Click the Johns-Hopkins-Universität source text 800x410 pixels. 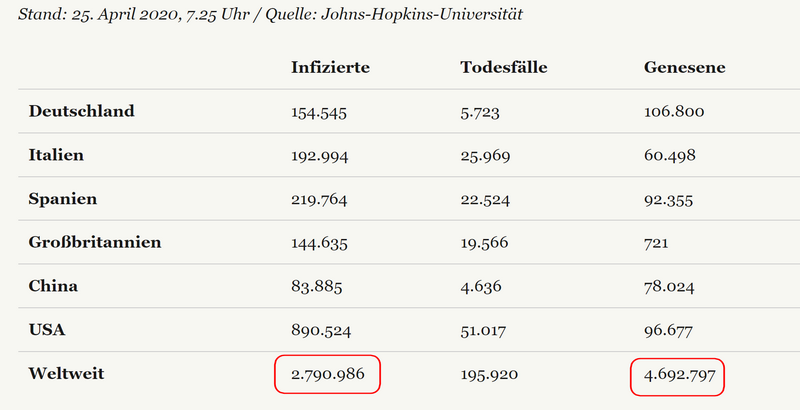click(x=422, y=14)
